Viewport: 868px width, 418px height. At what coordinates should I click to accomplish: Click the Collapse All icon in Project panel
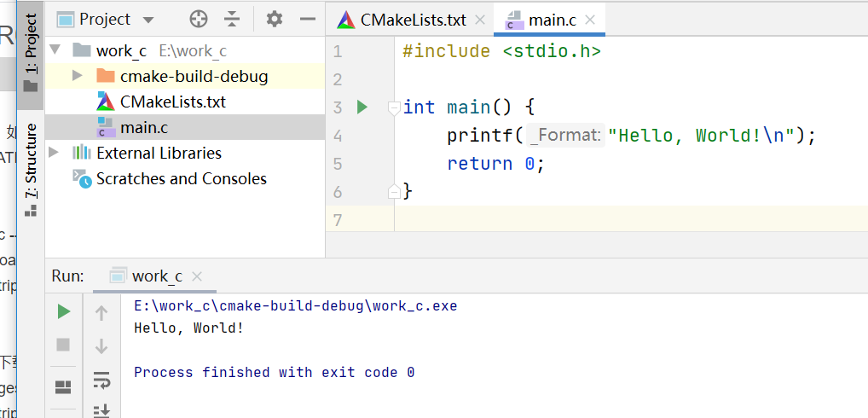(x=232, y=19)
